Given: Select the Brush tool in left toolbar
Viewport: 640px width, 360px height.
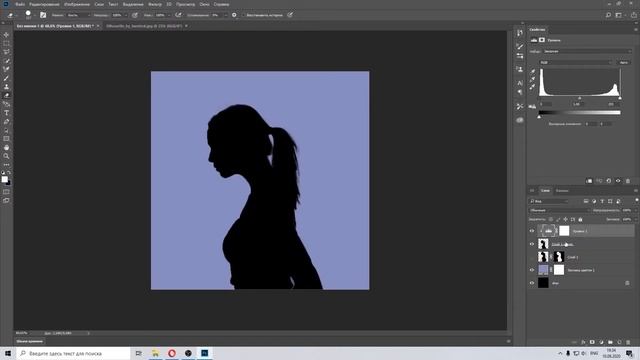Looking at the screenshot, I should click(x=7, y=78).
